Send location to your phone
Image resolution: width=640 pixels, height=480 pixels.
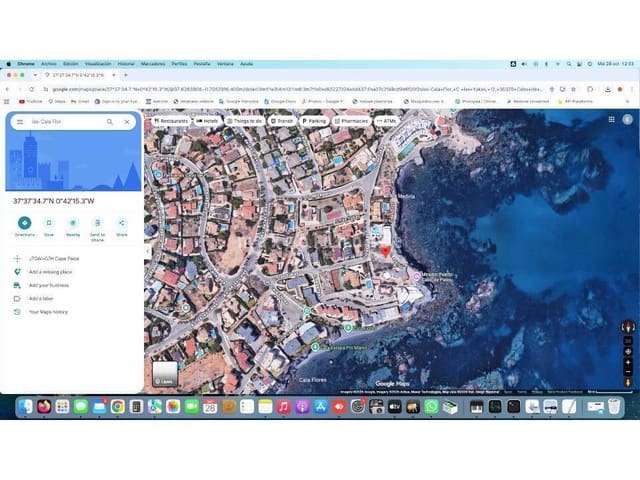click(98, 229)
